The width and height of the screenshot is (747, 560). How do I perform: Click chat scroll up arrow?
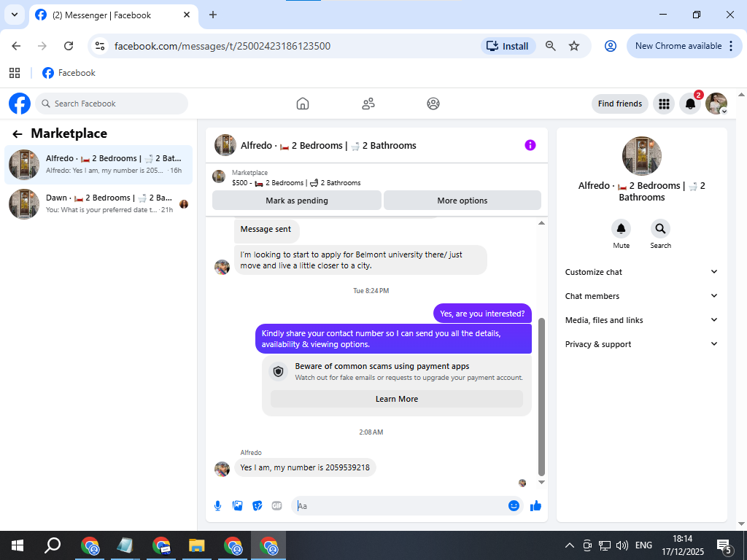click(541, 223)
